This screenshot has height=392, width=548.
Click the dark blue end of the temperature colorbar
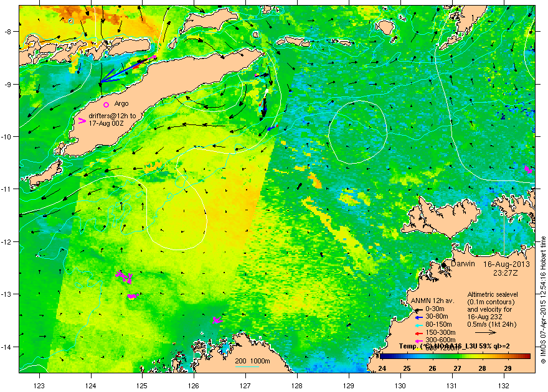tap(384, 357)
